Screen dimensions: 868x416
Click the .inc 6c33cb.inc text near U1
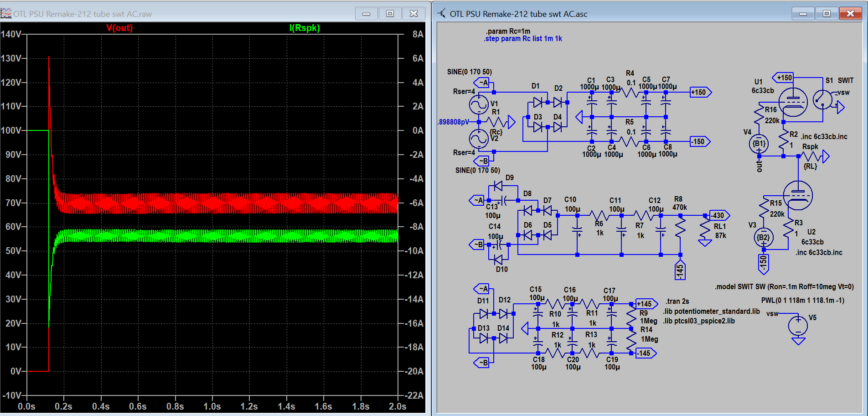click(824, 137)
